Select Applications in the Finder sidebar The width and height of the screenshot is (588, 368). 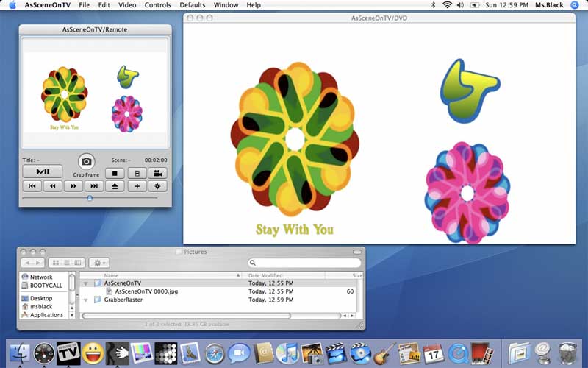click(x=46, y=315)
